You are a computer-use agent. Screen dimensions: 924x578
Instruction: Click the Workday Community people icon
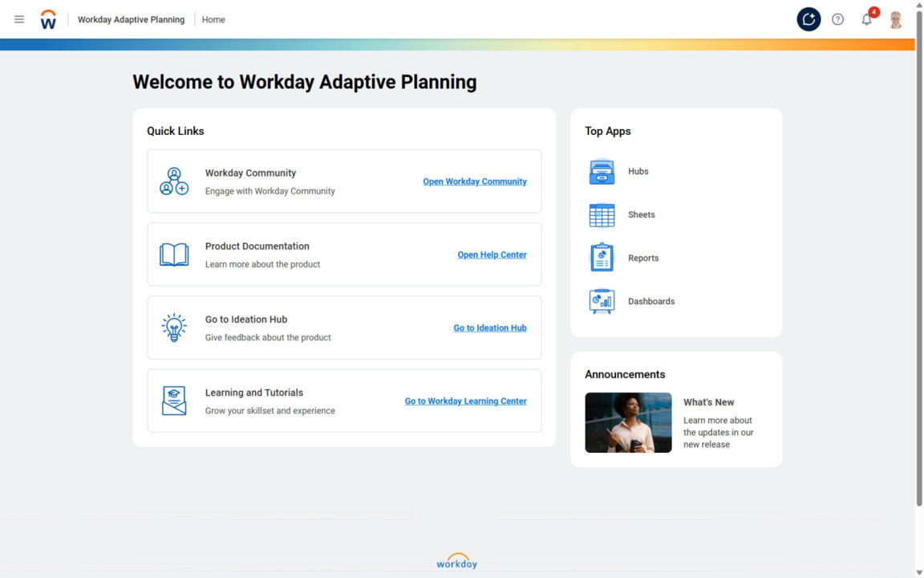point(174,181)
